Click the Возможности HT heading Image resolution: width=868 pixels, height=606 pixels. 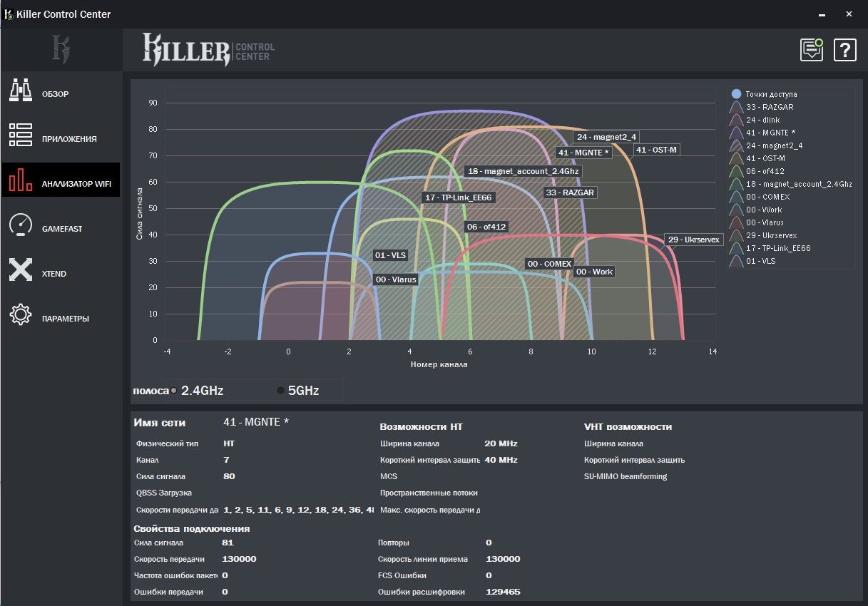[422, 427]
